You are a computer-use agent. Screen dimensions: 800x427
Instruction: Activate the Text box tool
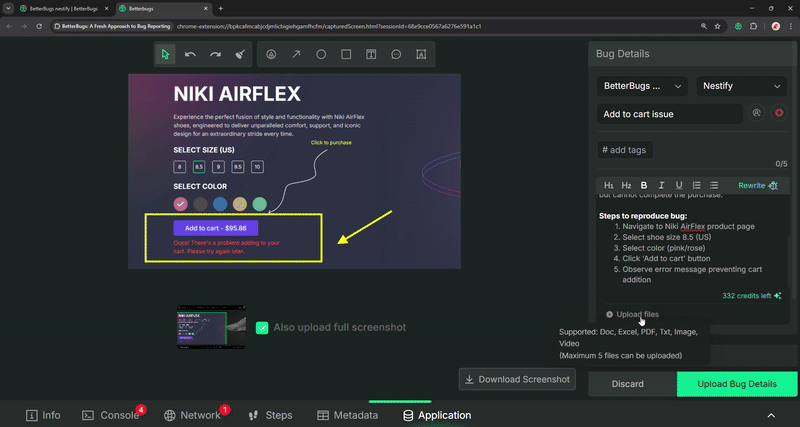(371, 54)
